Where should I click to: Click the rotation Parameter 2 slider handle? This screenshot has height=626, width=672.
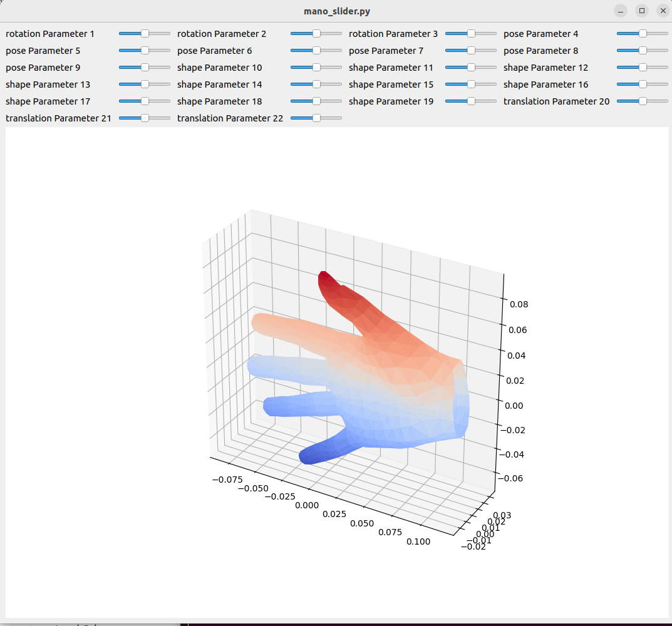pos(316,33)
